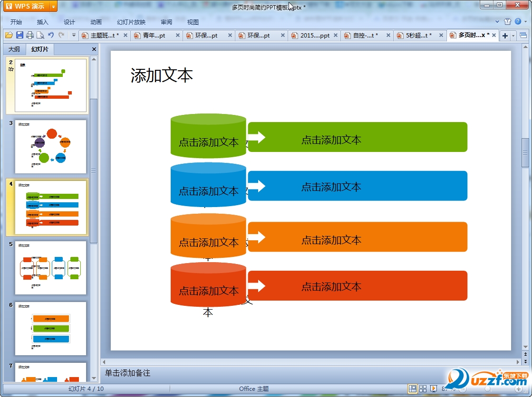Open the blue help question icon
Screen dimensions: 532x397
coord(518,21)
